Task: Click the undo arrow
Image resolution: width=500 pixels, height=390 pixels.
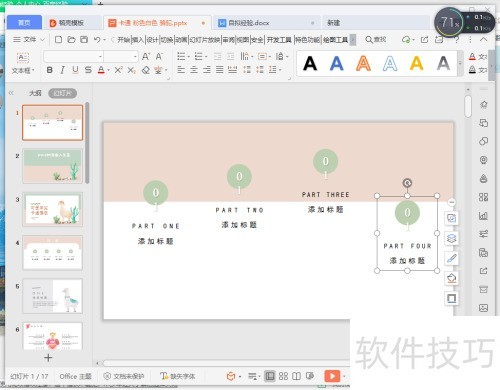Action: (97, 40)
